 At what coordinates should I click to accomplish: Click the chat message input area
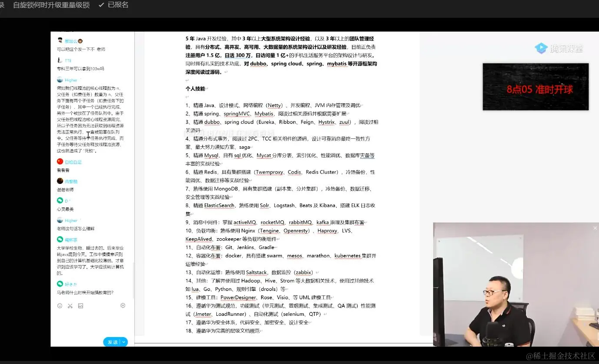(92, 323)
